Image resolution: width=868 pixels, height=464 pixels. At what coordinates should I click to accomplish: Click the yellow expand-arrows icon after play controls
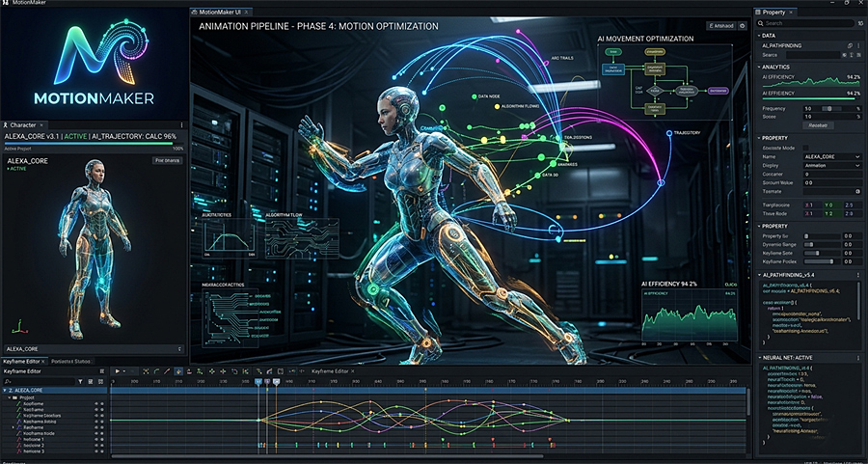click(147, 371)
